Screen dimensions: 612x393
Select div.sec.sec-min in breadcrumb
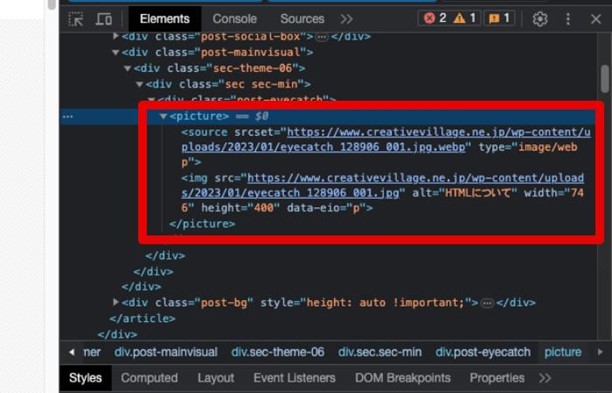coord(380,352)
